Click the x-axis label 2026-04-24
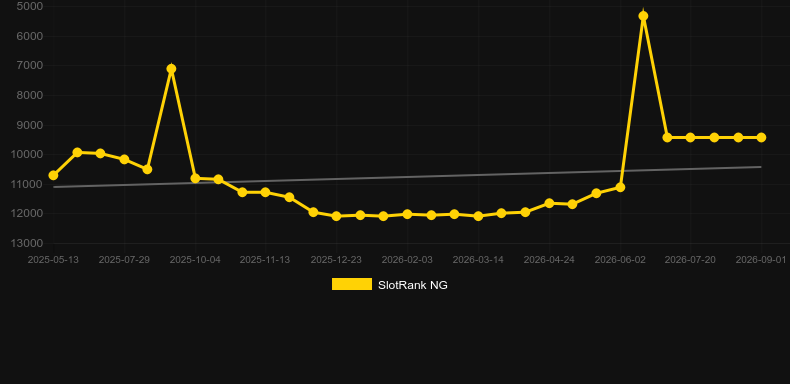 (x=549, y=260)
